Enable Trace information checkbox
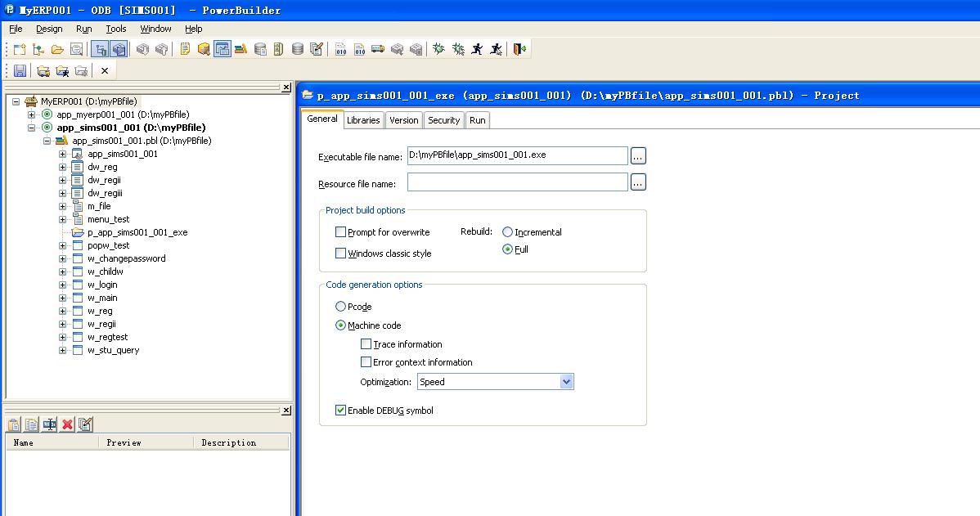This screenshot has height=516, width=980. [x=366, y=343]
